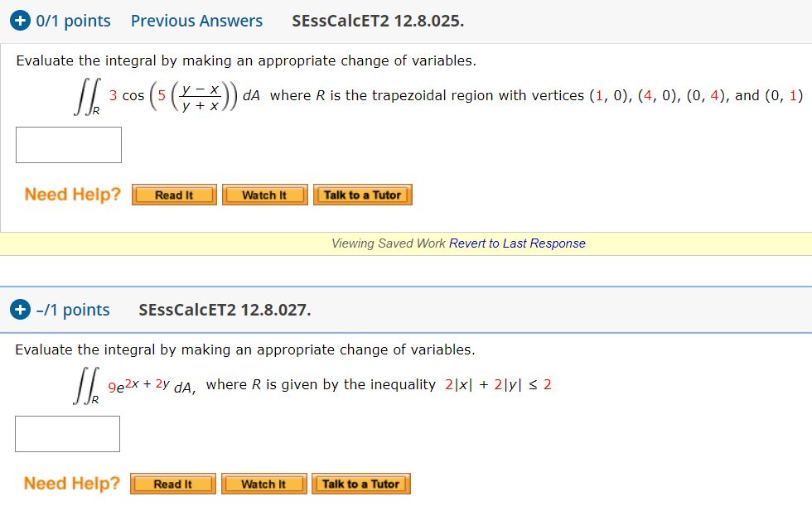Click Read It for the exponential integral problem

click(172, 484)
